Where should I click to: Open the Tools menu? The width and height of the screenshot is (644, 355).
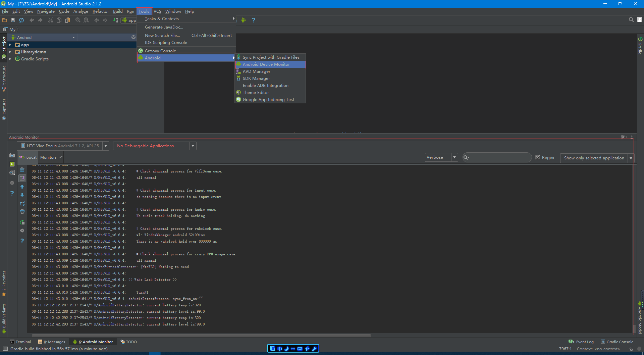(x=144, y=11)
